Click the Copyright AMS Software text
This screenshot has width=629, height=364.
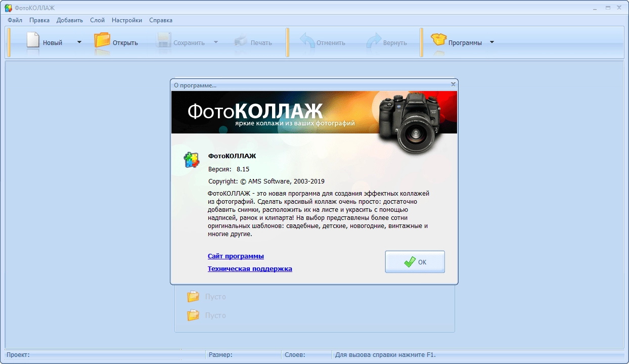pyautogui.click(x=266, y=181)
